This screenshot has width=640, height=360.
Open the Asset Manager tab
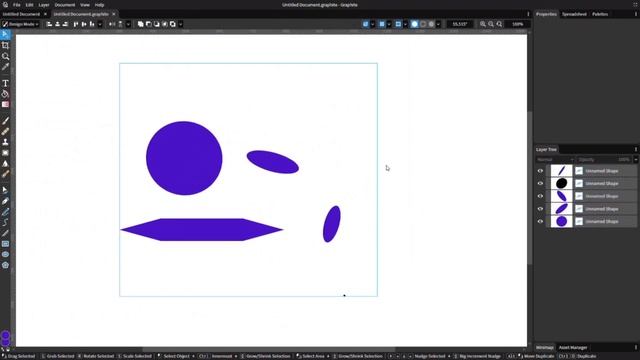click(x=573, y=347)
